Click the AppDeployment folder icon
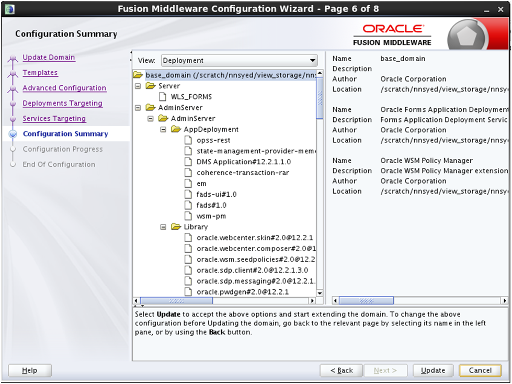Screen dimensions: 512x384 (176, 129)
